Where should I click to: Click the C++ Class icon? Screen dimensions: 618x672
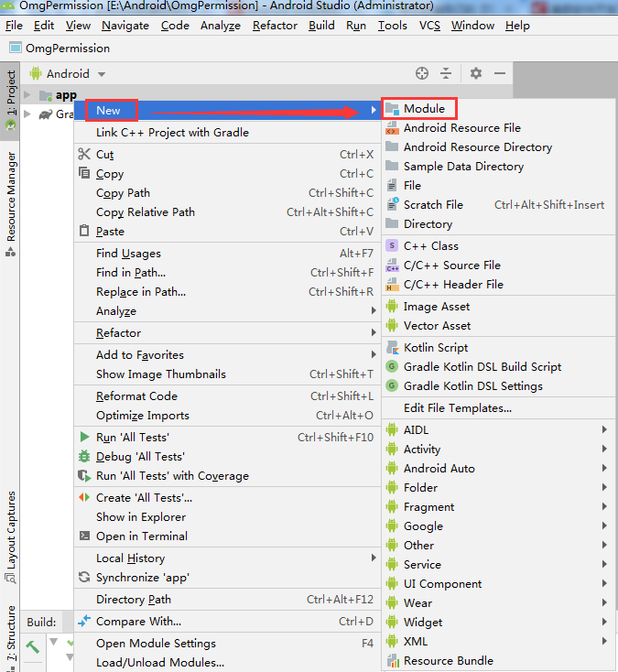coord(392,245)
